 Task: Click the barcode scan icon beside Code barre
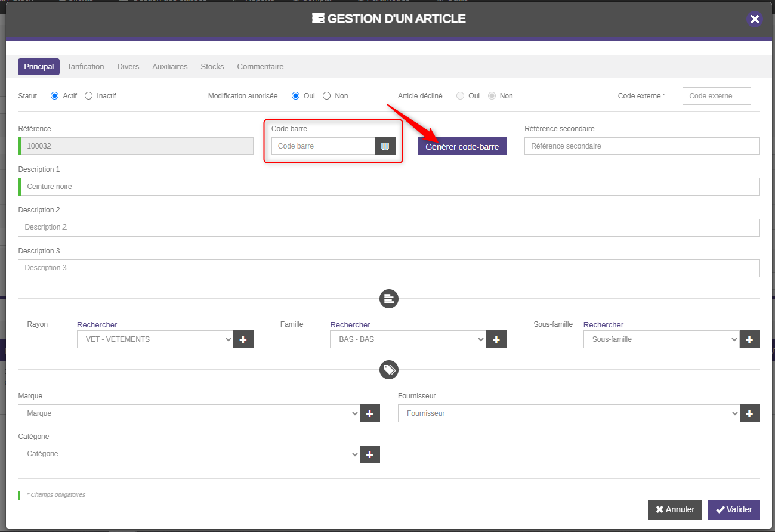coord(385,146)
